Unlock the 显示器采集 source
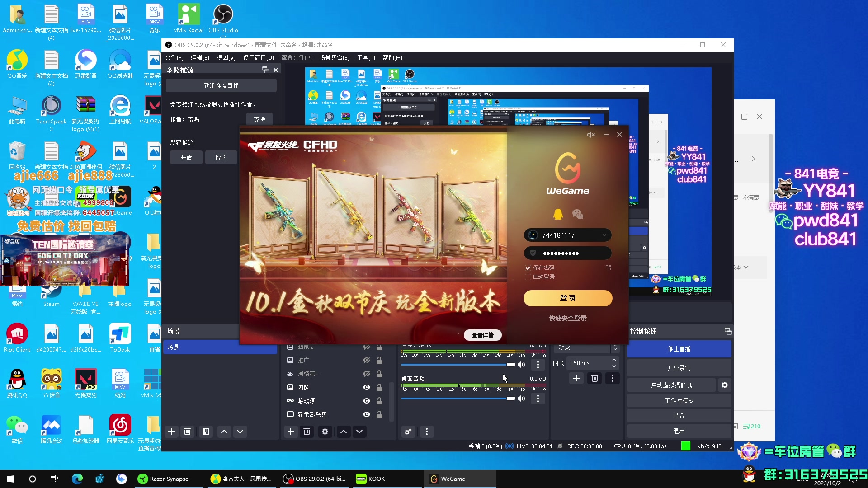 [x=379, y=414]
